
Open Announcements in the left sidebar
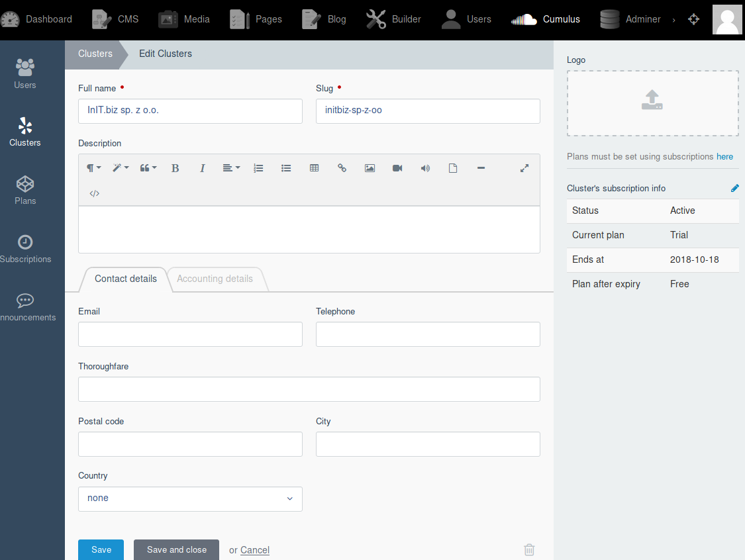coord(28,307)
